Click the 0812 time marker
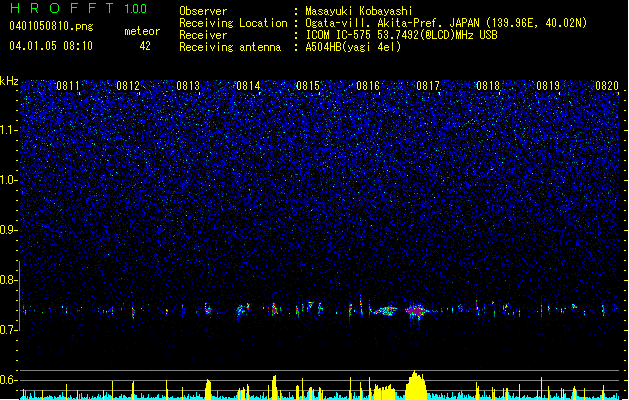This screenshot has height=400, width=629. [128, 86]
